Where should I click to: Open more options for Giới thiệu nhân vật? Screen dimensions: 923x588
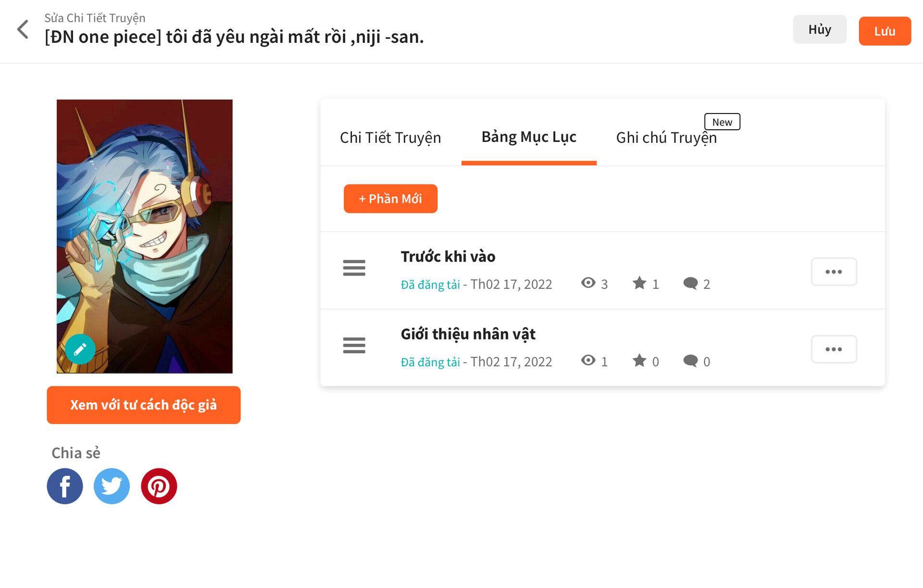point(834,349)
